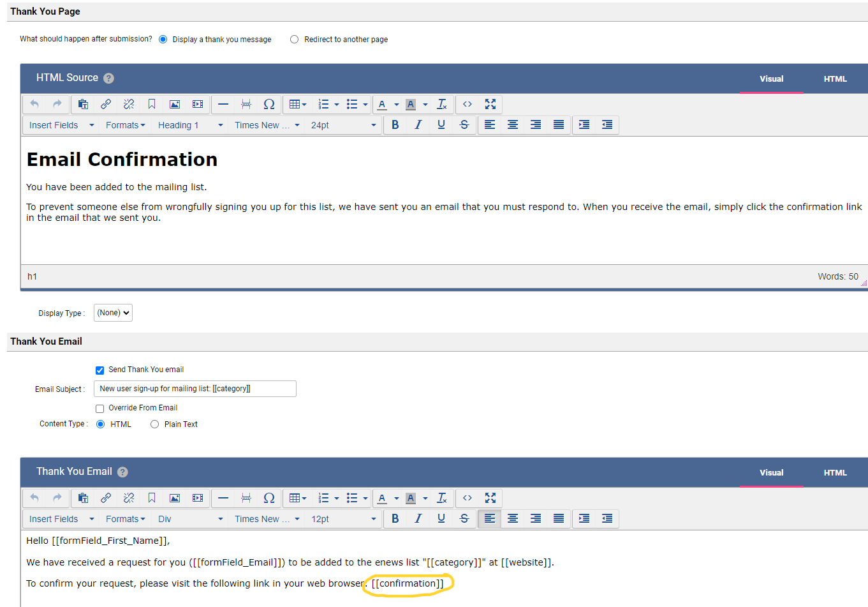Insert image in Thank You Email editor
Image resolution: width=868 pixels, height=607 pixels.
175,498
